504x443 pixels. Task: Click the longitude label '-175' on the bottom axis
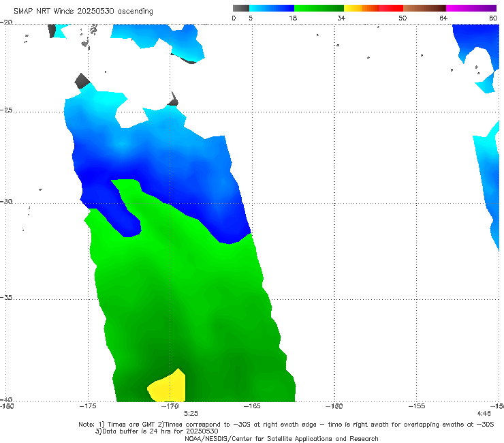coord(88,406)
